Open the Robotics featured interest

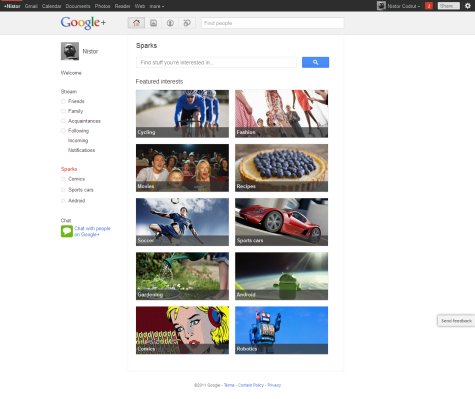281,330
